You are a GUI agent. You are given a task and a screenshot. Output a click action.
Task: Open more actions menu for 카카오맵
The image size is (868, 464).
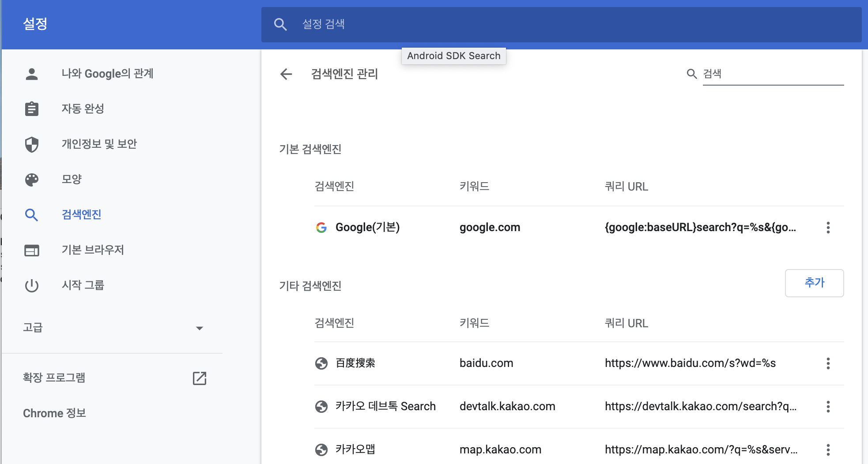(x=828, y=450)
